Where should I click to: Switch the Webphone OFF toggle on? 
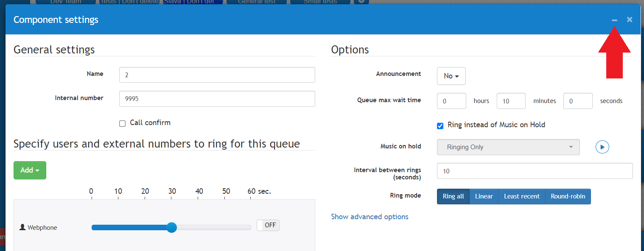[268, 225]
